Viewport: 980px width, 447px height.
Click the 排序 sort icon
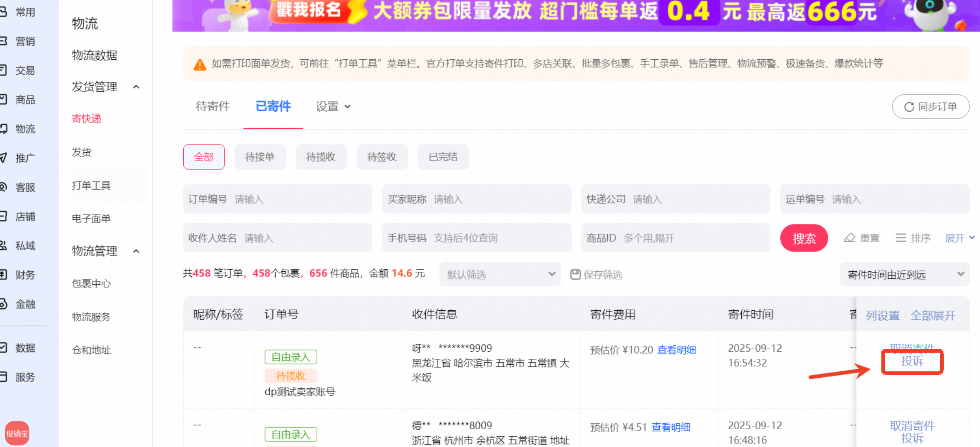pyautogui.click(x=900, y=238)
